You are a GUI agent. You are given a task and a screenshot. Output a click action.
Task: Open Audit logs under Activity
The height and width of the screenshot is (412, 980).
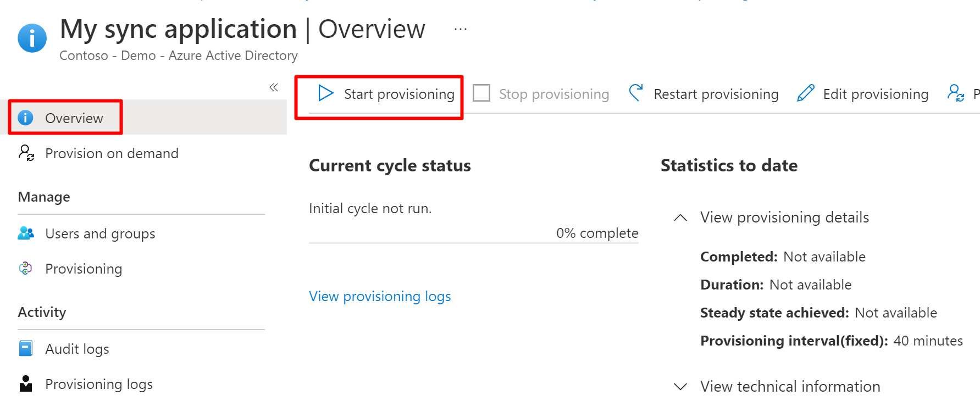coord(77,349)
